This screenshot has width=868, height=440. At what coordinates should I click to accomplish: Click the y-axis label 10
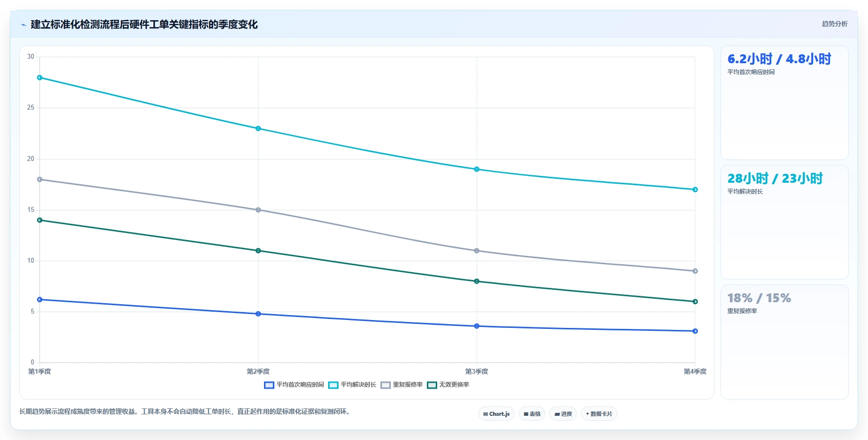[x=31, y=261]
